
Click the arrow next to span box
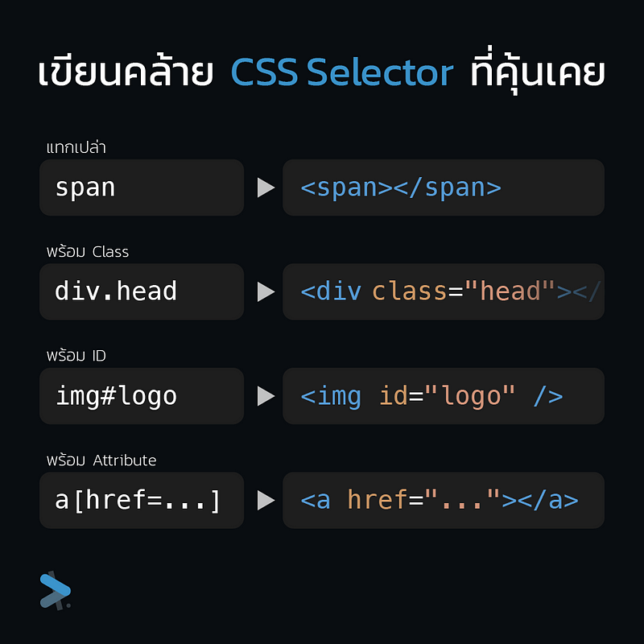266,188
